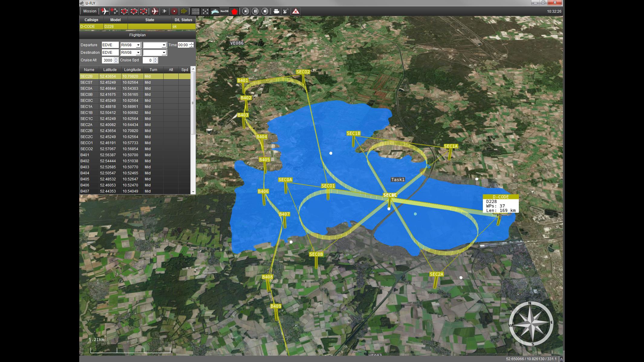Increase the Cruise Alt value
644x362 pixels.
pos(116,59)
